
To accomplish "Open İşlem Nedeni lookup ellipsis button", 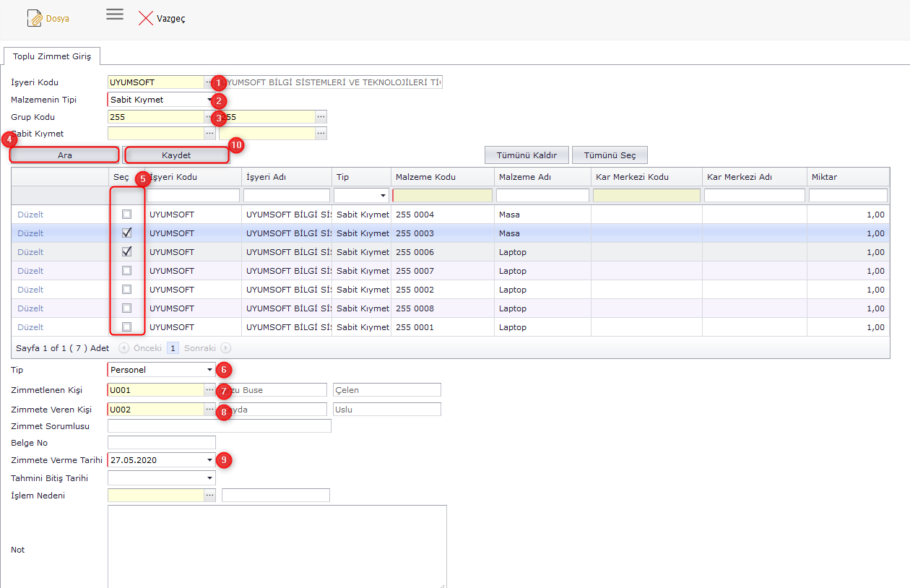I will pos(210,496).
